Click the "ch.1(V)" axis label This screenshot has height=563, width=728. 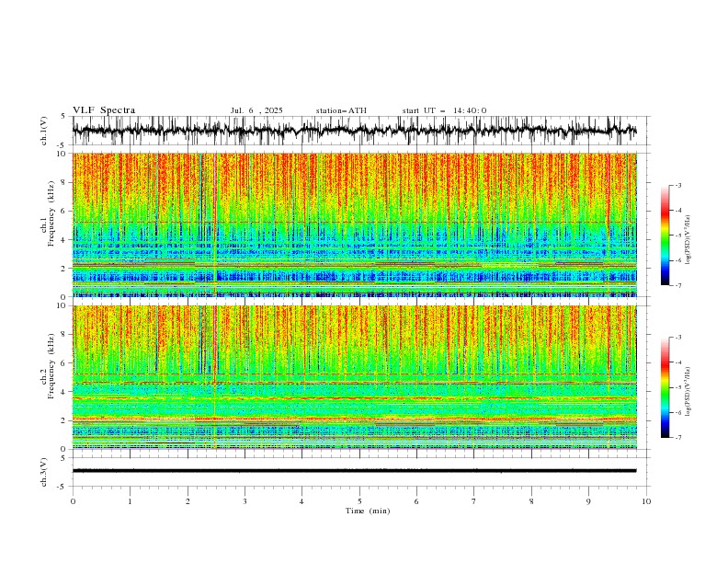point(44,131)
